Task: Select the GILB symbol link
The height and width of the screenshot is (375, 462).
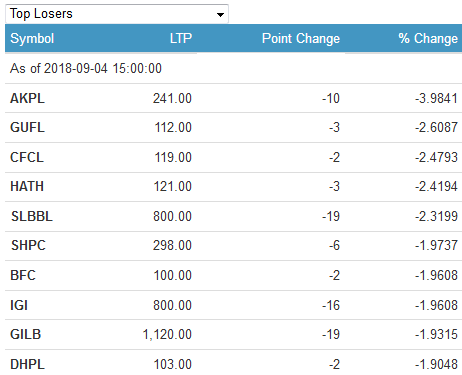Action: tap(26, 334)
